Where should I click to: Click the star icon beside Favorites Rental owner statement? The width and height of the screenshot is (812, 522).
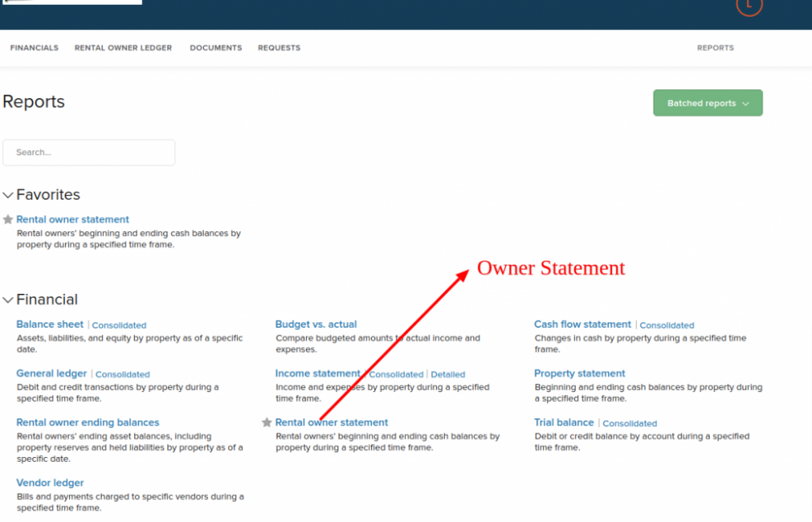coord(8,219)
